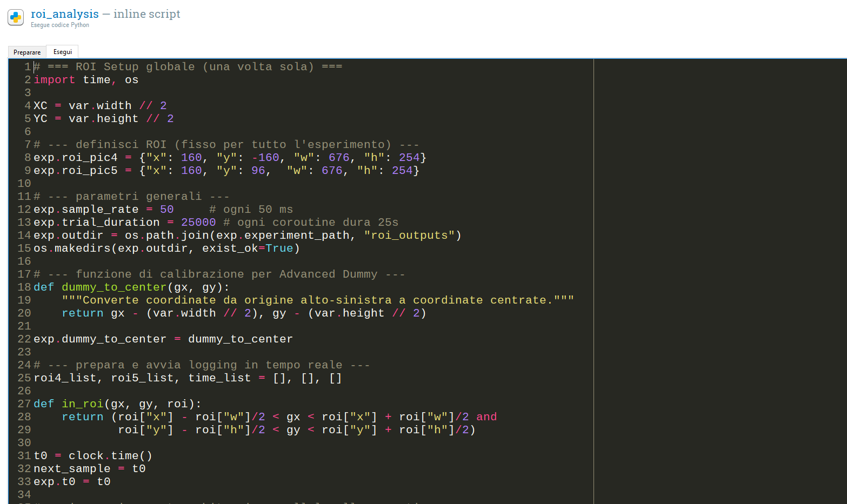The width and height of the screenshot is (847, 504).
Task: Select the Esegui tab
Action: 63,52
